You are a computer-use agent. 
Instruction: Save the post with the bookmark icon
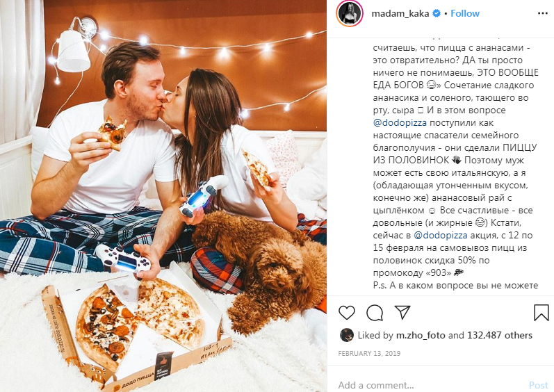[x=541, y=313]
